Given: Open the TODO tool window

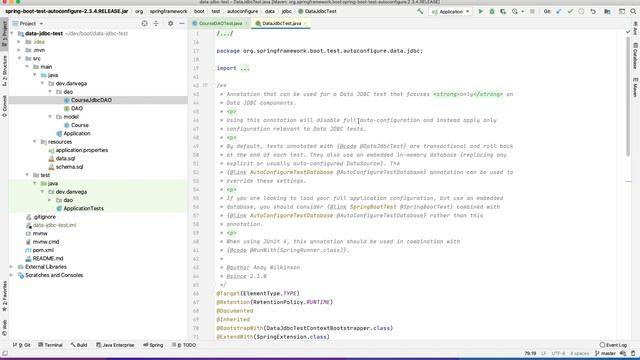Looking at the screenshot, I should [184, 345].
